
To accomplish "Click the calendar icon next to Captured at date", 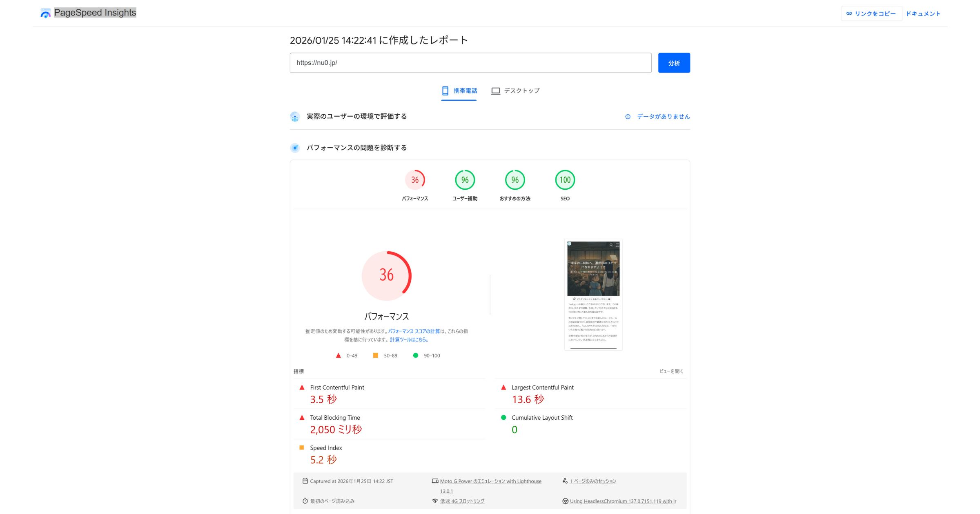I will point(305,481).
